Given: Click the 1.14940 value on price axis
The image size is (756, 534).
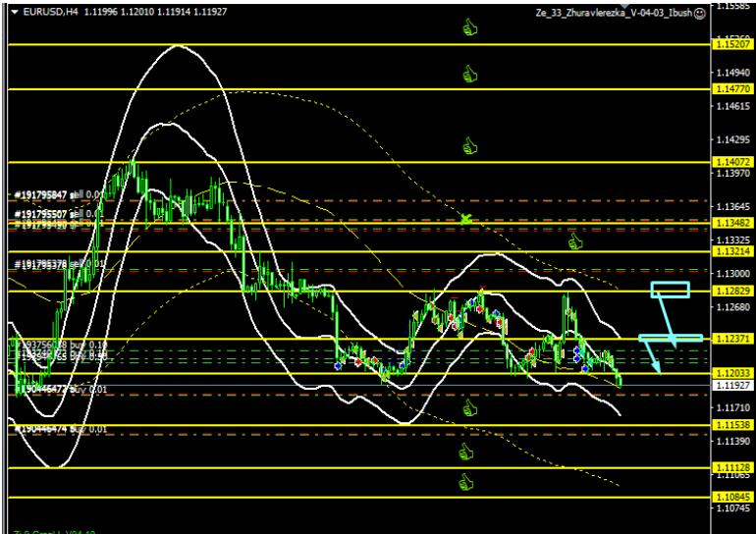Looking at the screenshot, I should [x=733, y=73].
